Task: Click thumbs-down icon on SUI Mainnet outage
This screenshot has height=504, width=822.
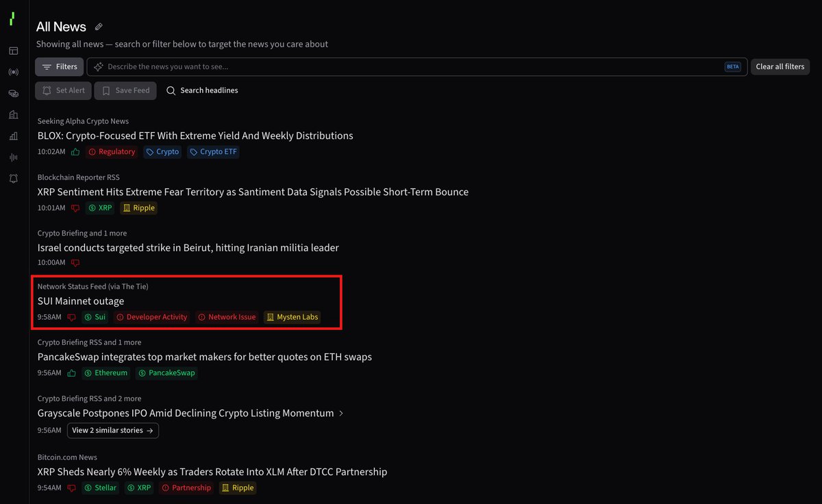Action: pos(71,317)
